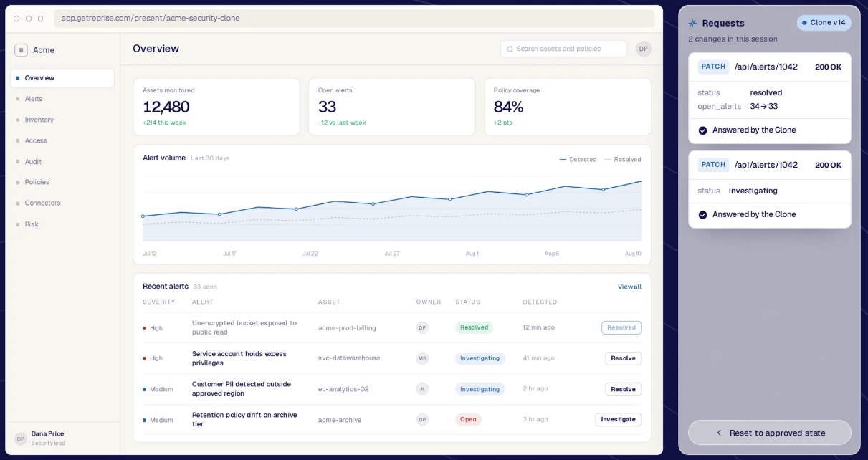The image size is (868, 460).
Task: Click Retention policy drift on archive tier
Action: coord(244,420)
